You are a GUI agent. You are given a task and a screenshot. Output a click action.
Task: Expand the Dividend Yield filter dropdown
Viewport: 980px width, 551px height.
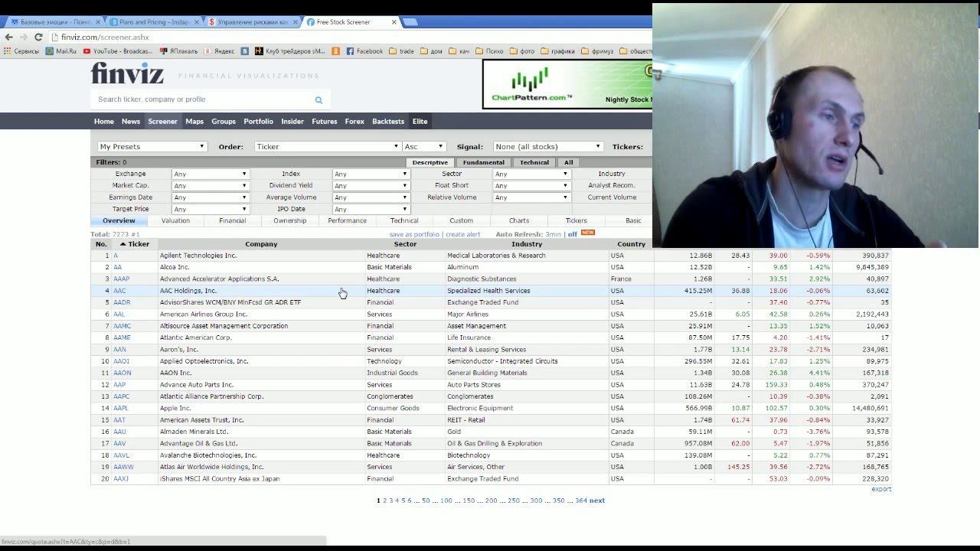click(x=371, y=185)
